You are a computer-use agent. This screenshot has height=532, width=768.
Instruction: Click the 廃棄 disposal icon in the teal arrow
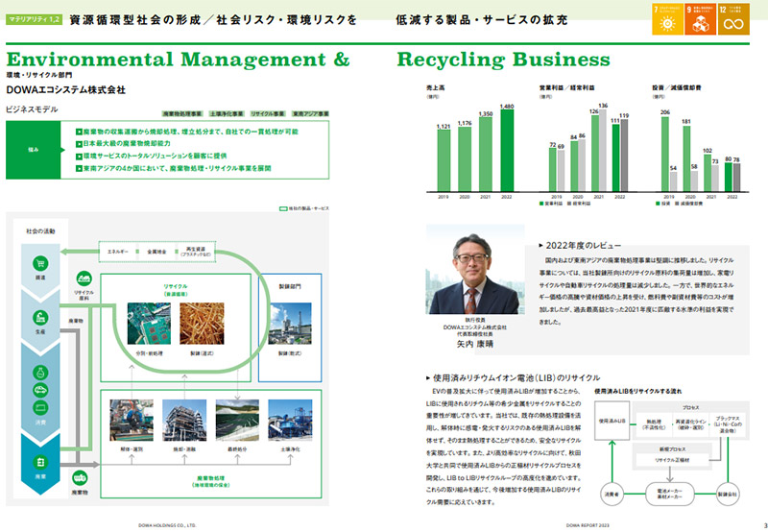click(40, 462)
